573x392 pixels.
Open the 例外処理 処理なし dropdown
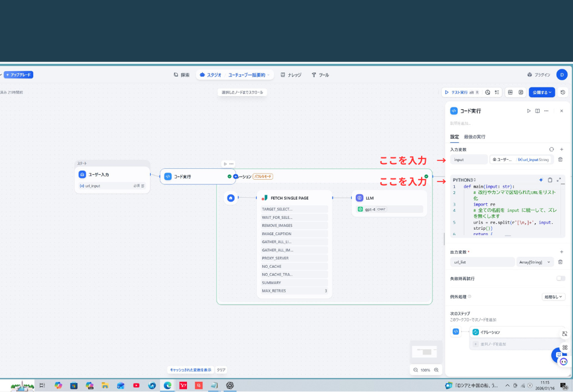(x=553, y=297)
